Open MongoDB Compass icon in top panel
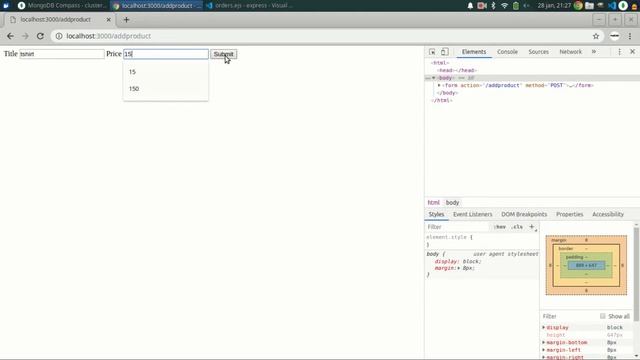Screen dimensions: 640x360 coord(623,6)
